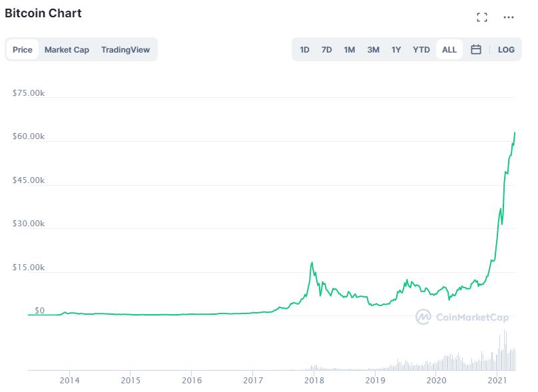The width and height of the screenshot is (538, 392).
Task: Select the 7D time range
Action: click(x=326, y=49)
